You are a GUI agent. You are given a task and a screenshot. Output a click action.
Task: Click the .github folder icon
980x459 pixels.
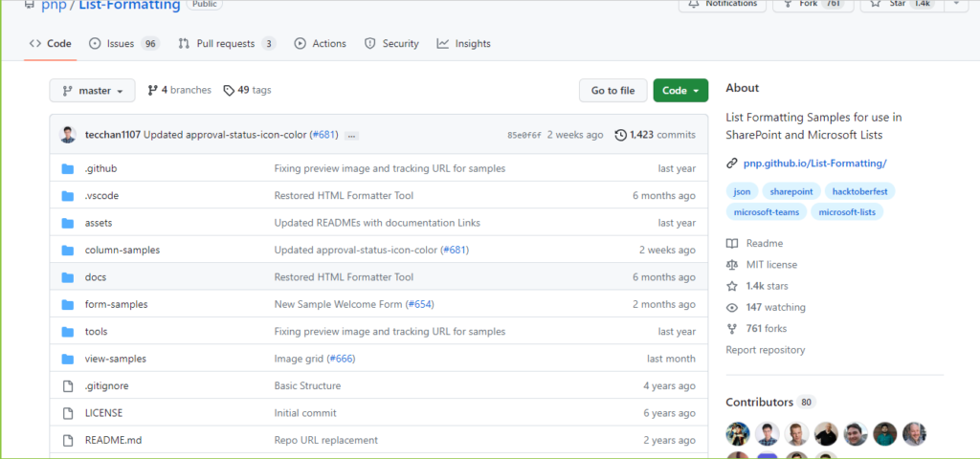click(x=68, y=168)
